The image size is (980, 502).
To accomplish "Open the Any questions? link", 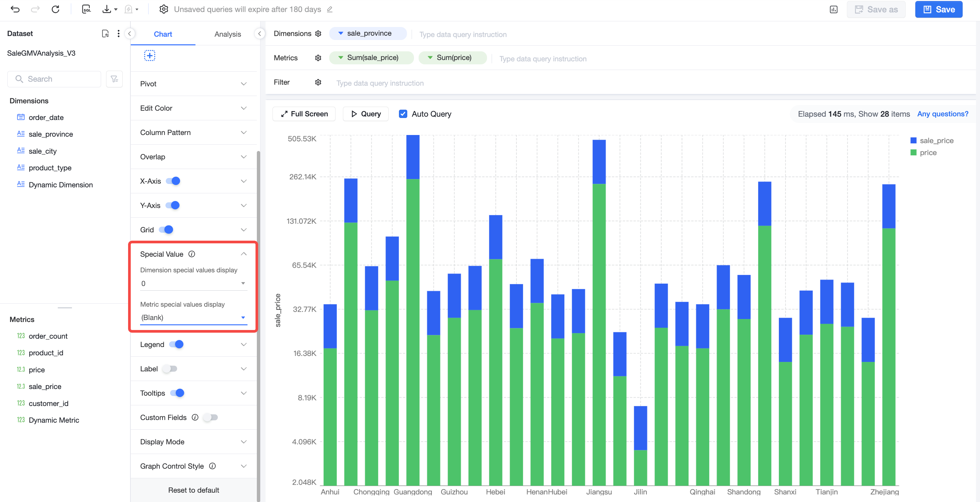I will [x=942, y=114].
